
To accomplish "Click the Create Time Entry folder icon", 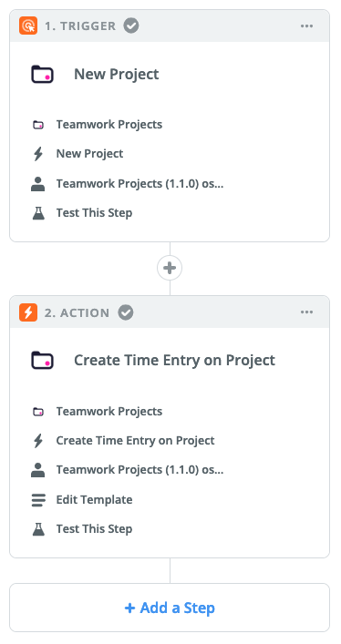I will click(42, 360).
